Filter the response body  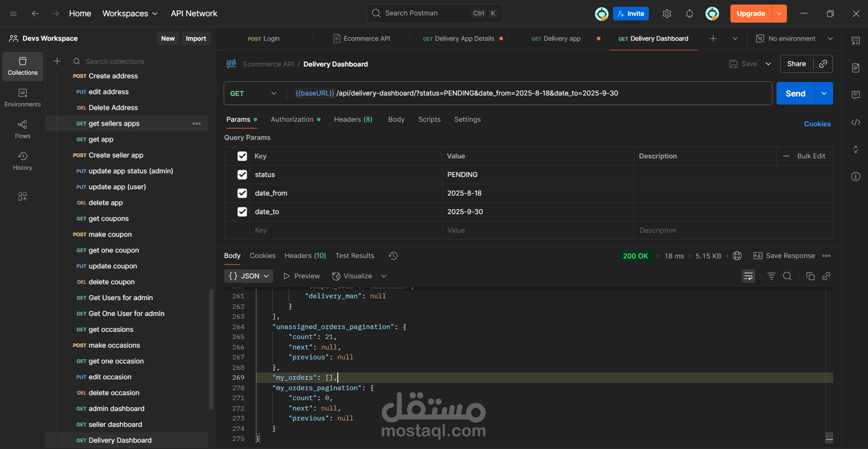[x=772, y=276]
